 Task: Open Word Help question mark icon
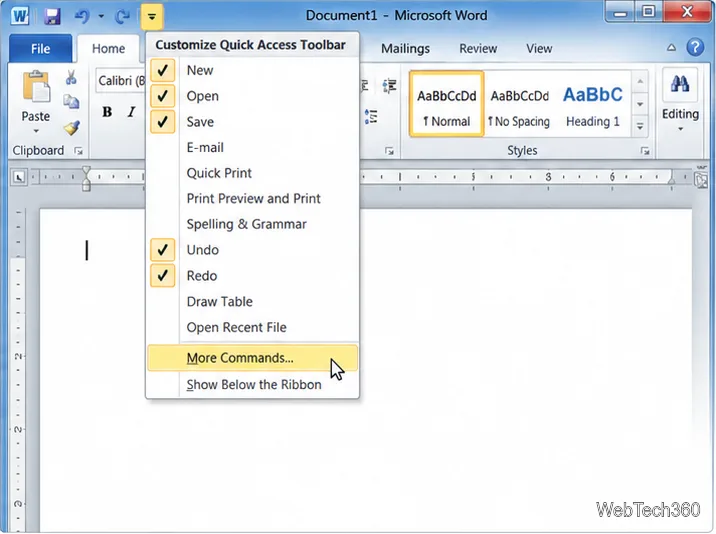tap(695, 47)
